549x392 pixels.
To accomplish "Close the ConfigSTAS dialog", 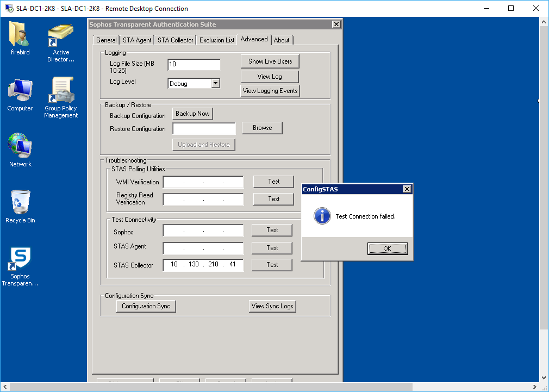I will tap(407, 189).
